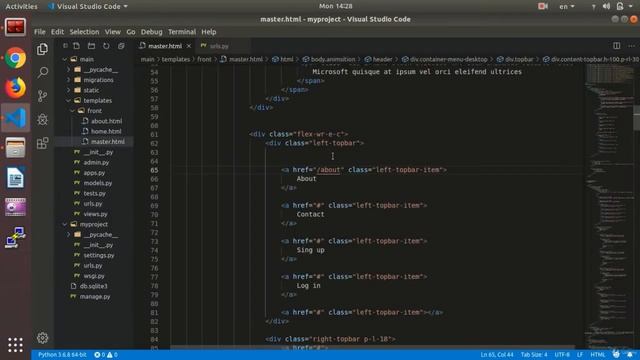Open the Search view in activity bar
Image resolution: width=640 pixels, height=360 pixels.
[42, 73]
